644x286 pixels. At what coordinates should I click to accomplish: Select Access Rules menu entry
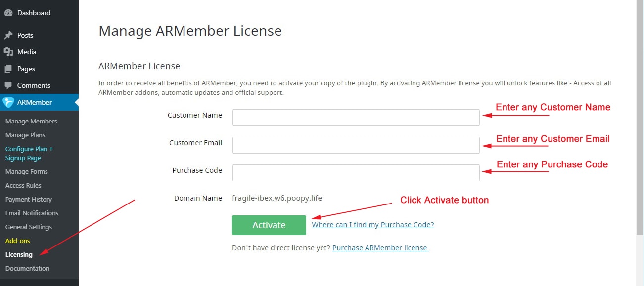tap(23, 185)
